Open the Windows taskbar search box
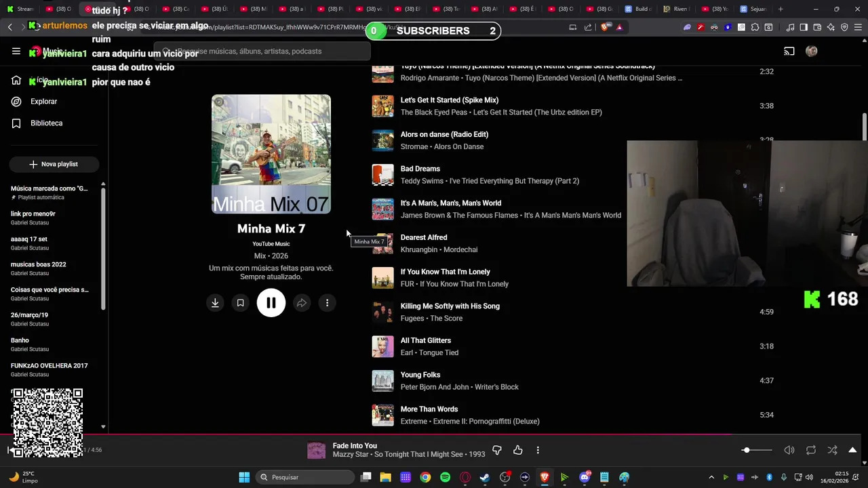The height and width of the screenshot is (488, 868). click(305, 477)
